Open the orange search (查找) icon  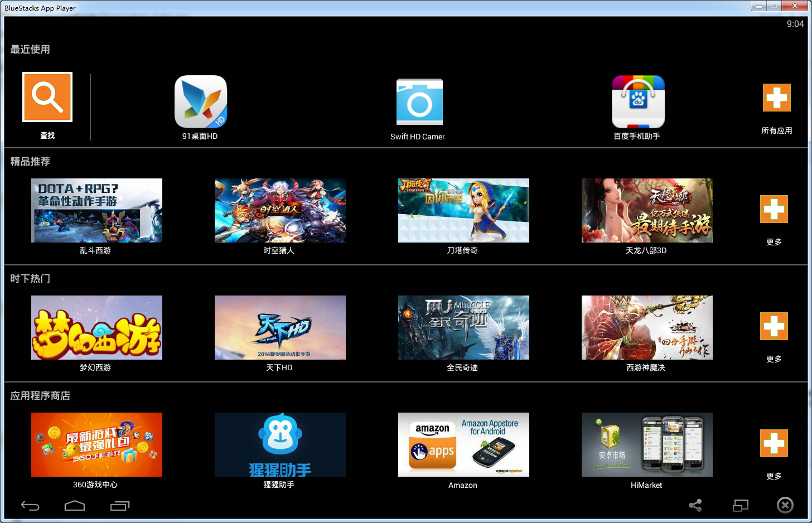pos(47,97)
